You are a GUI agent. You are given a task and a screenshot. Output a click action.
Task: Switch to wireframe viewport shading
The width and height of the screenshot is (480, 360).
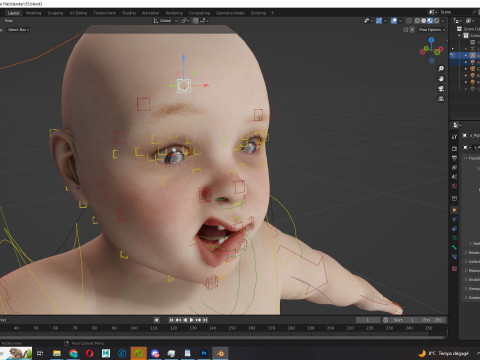pos(417,21)
